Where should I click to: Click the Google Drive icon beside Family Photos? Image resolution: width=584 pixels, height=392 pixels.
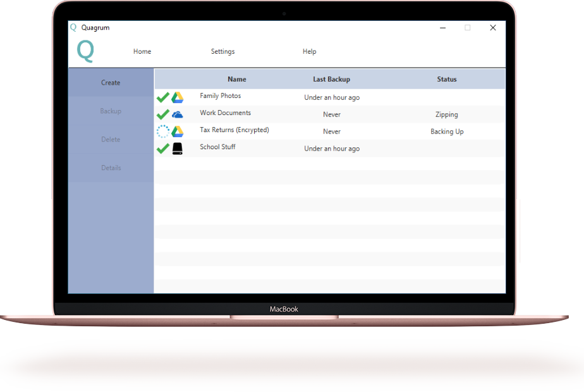178,97
